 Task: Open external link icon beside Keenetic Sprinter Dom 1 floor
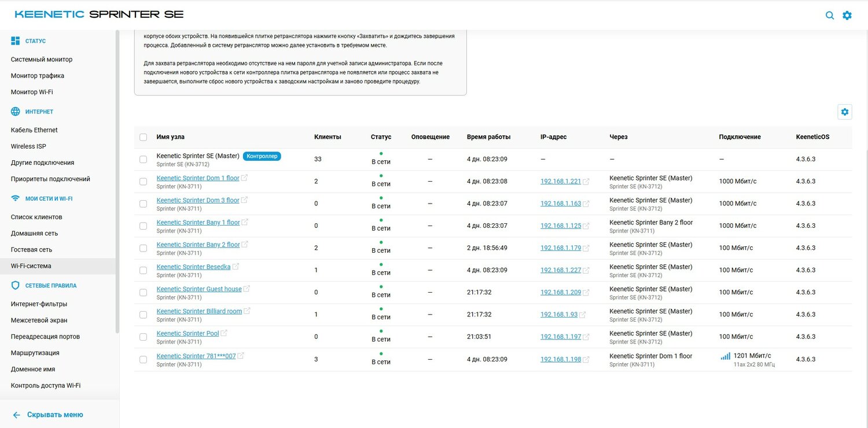[x=244, y=178]
